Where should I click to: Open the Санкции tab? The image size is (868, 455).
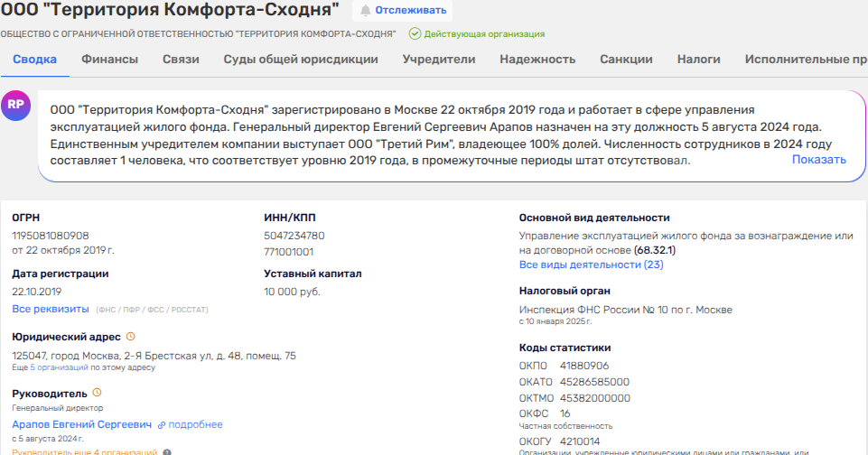pyautogui.click(x=626, y=60)
